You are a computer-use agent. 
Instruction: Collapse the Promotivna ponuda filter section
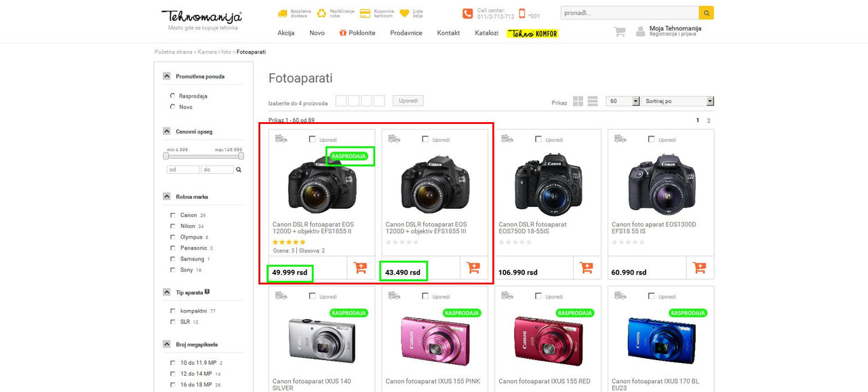point(167,76)
